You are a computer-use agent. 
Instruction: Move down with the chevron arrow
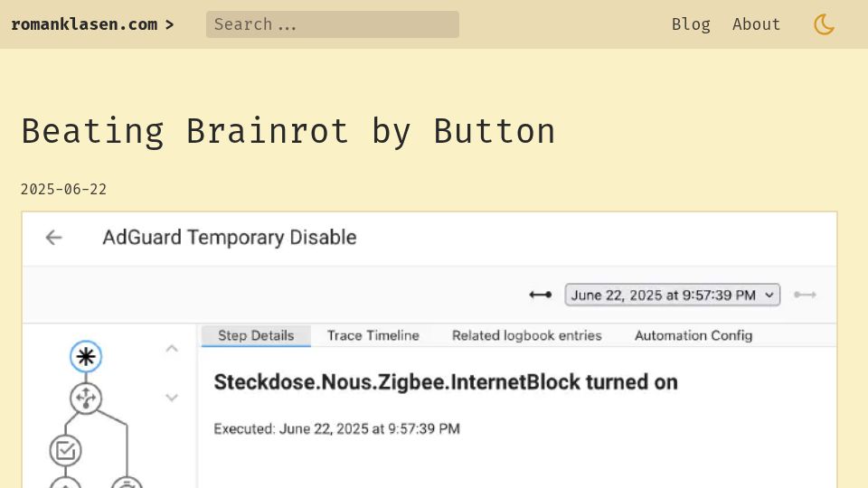tap(172, 398)
